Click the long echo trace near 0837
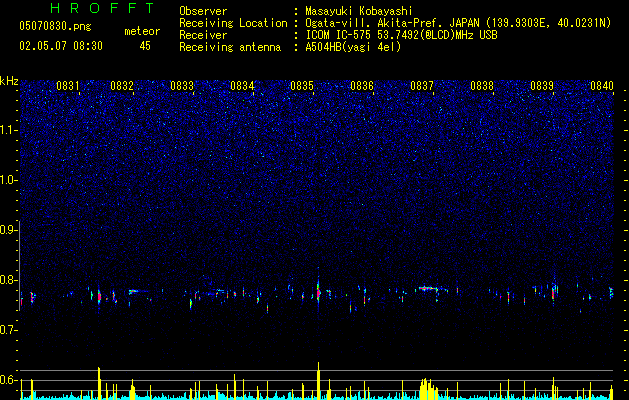 coord(432,288)
